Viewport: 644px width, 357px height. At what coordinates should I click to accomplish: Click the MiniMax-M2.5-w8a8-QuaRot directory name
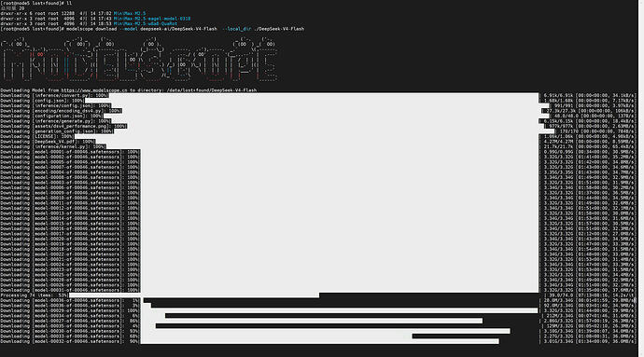pos(146,24)
